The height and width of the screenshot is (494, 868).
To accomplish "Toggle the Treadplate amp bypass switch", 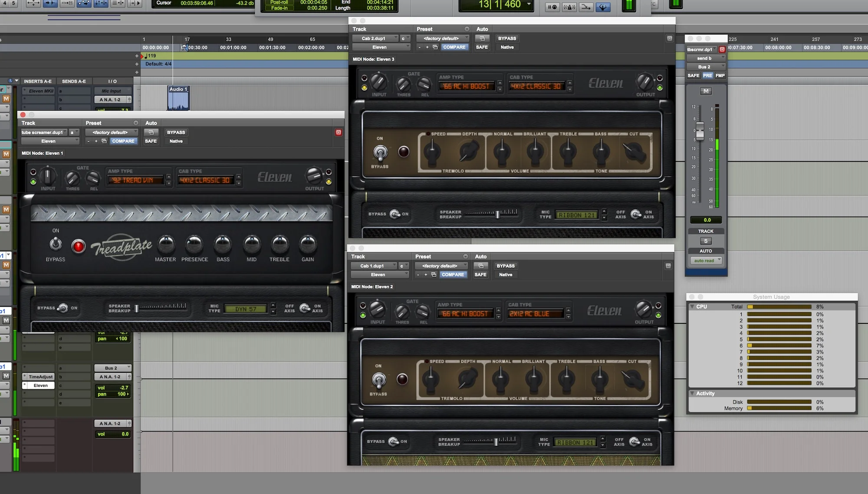I will [x=56, y=244].
